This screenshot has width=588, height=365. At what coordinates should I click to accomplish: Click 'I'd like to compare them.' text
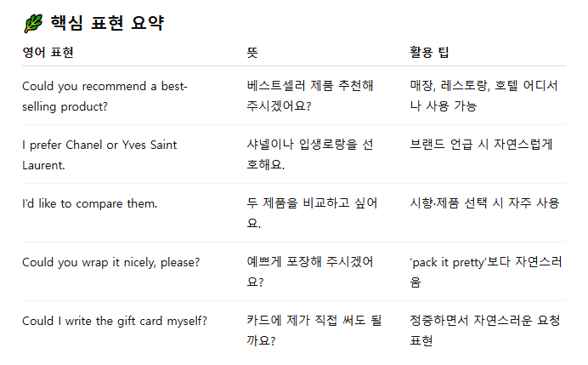pyautogui.click(x=89, y=203)
